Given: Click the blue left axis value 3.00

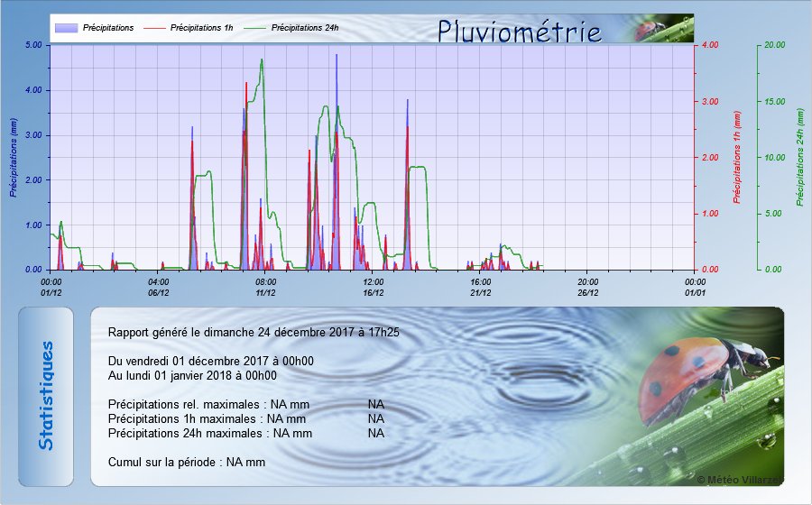Looking at the screenshot, I should pyautogui.click(x=33, y=135).
